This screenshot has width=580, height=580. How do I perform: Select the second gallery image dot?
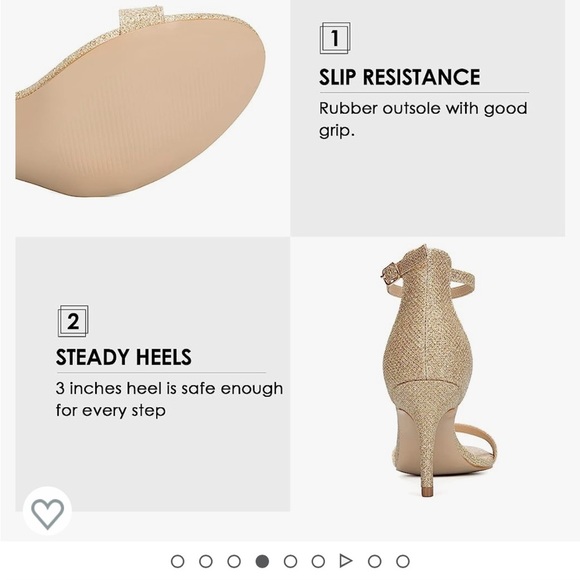206,561
